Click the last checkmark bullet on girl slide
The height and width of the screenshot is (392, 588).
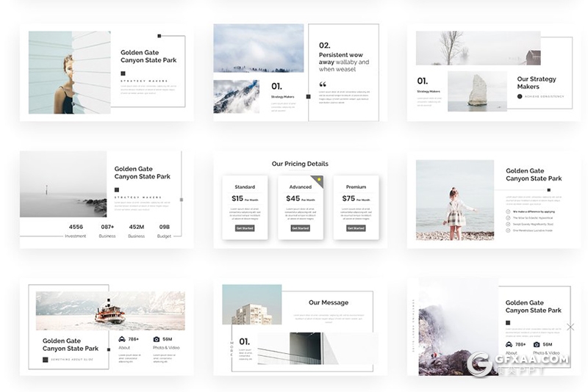tap(509, 231)
